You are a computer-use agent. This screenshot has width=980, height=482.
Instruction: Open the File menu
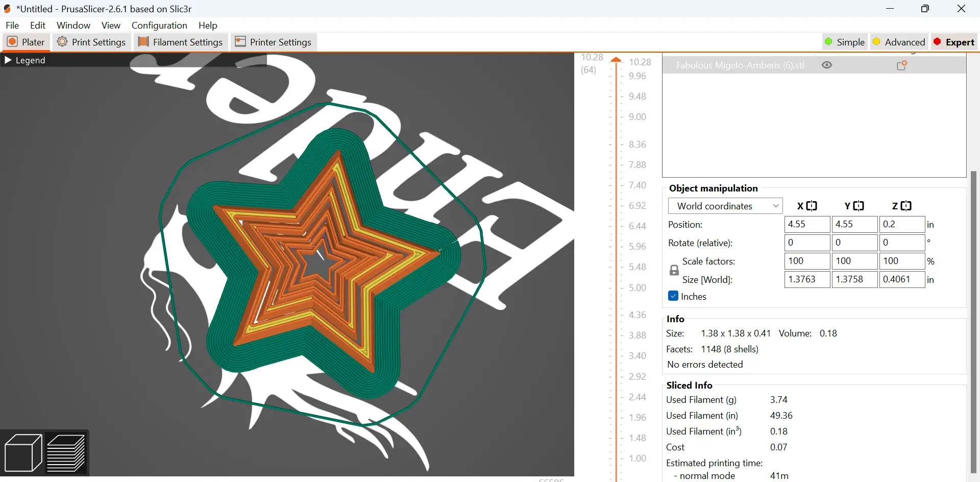12,25
